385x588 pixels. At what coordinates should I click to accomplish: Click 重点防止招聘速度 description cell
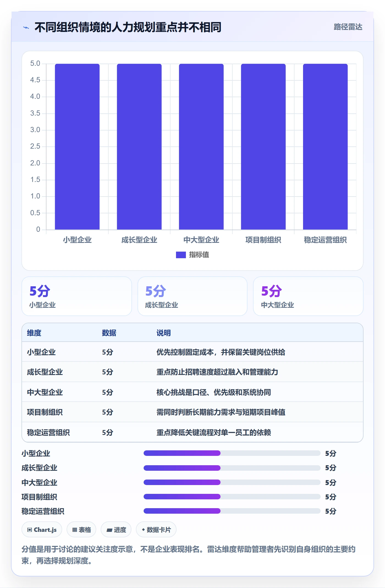[x=217, y=372]
